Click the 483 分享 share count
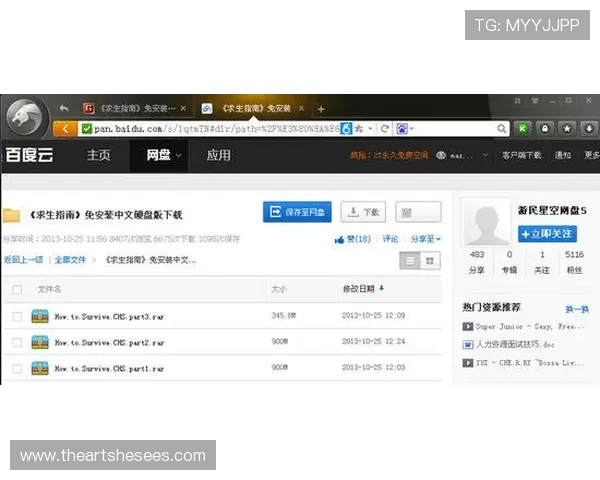Image resolution: width=600 pixels, height=480 pixels. coord(477,262)
